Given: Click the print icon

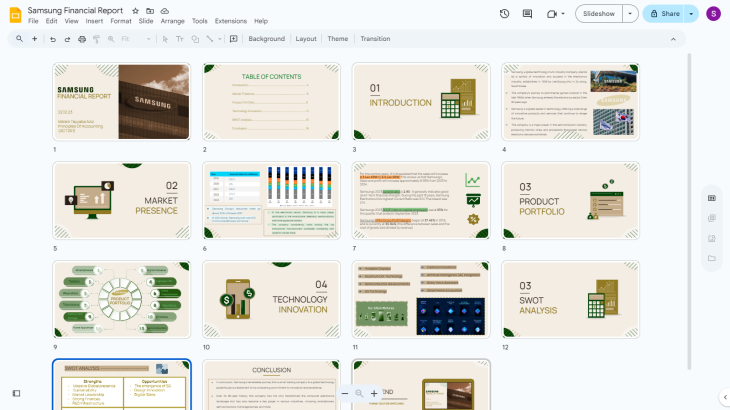Looking at the screenshot, I should click(x=82, y=39).
